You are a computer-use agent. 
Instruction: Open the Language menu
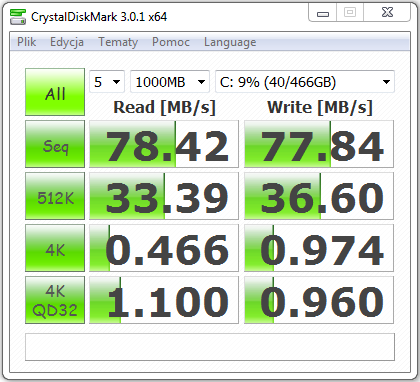click(230, 42)
